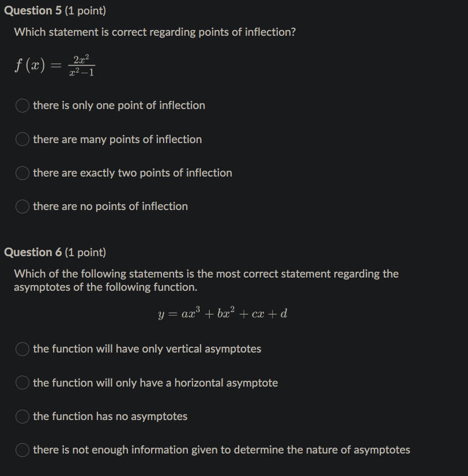The height and width of the screenshot is (476, 468).
Task: Click the asymptotes question prompt text
Action: point(206,280)
